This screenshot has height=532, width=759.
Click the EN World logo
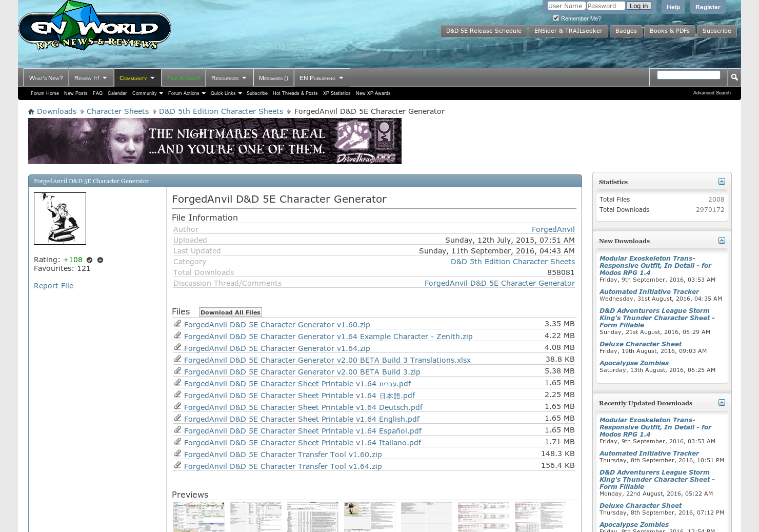[95, 27]
